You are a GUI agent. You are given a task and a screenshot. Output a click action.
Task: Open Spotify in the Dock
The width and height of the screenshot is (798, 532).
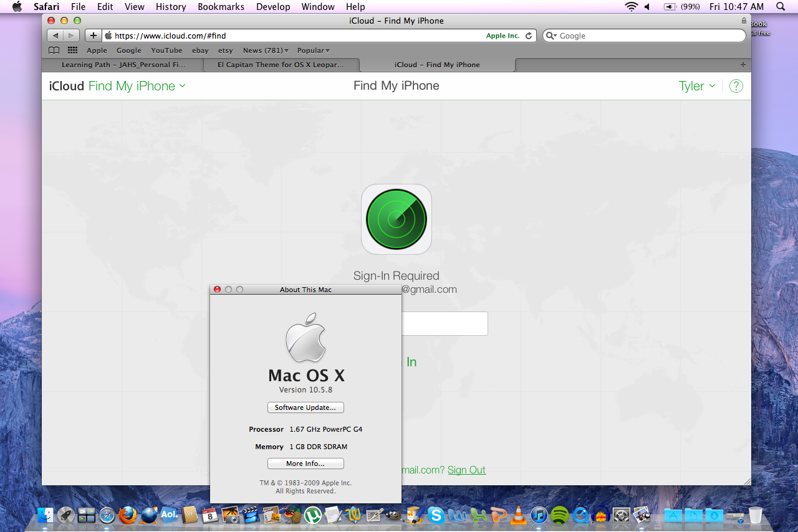(560, 515)
